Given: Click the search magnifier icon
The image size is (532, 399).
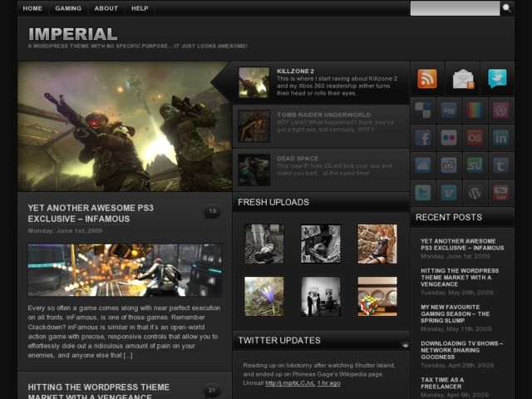Looking at the screenshot, I should [506, 7].
